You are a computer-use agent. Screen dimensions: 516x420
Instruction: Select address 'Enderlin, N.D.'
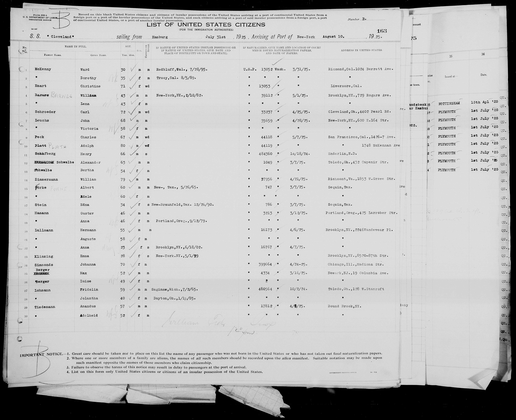coord(343,154)
